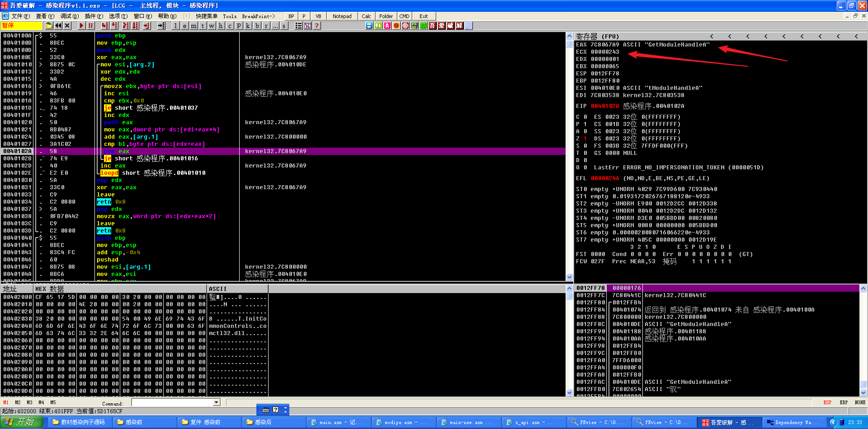
Task: Show windows via the 'w' button
Action: pyautogui.click(x=212, y=26)
